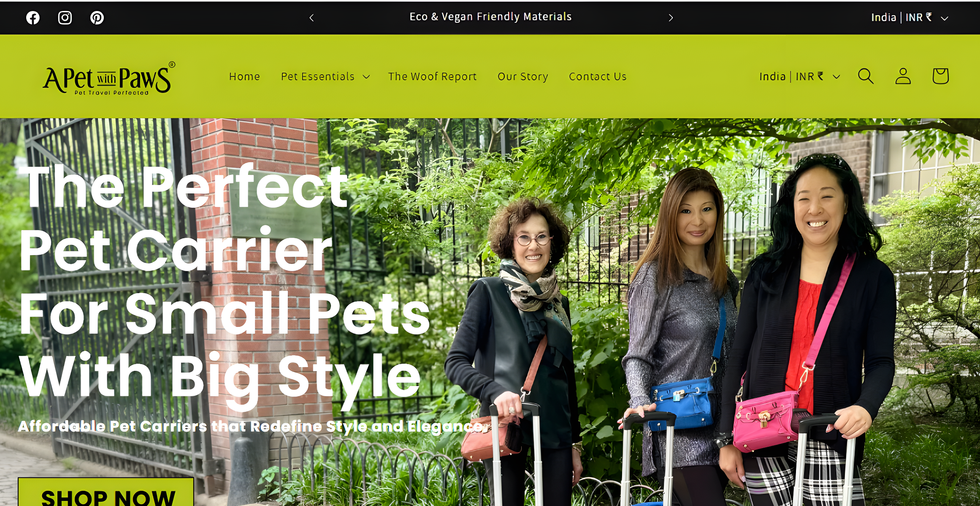Expand the Pet Essentials menu
The height and width of the screenshot is (506, 980).
[325, 76]
